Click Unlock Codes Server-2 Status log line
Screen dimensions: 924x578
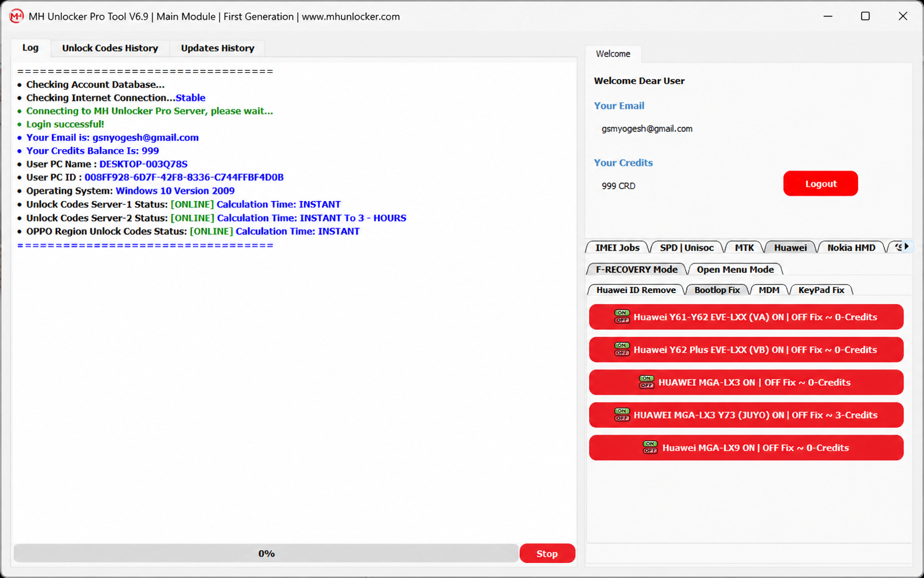pyautogui.click(x=216, y=218)
